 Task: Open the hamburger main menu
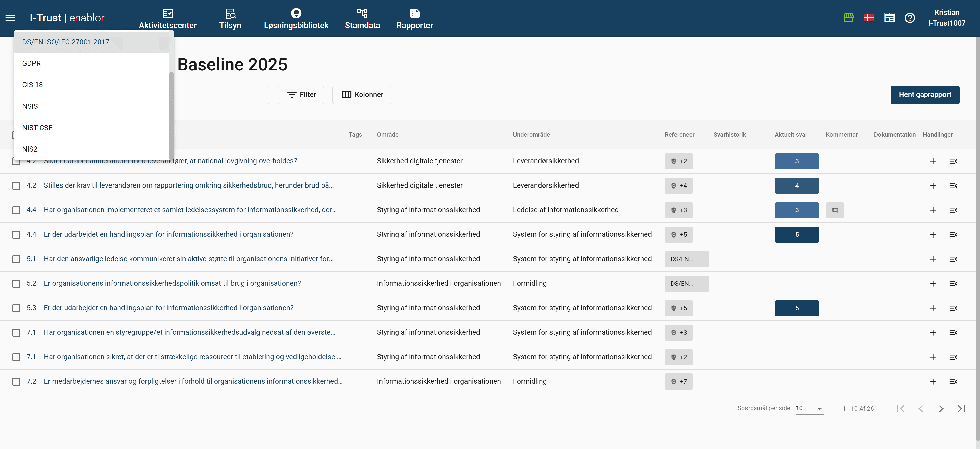click(10, 18)
